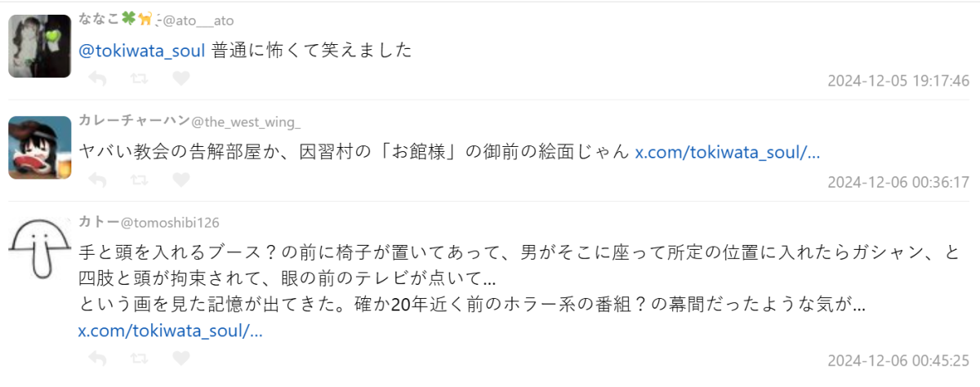Retweet ななこ's tweet
This screenshot has height=387, width=980.
[140, 78]
